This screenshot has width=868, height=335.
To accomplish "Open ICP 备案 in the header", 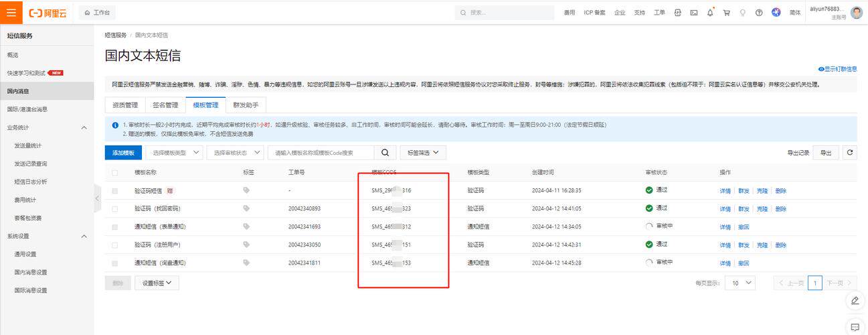I will coord(594,13).
